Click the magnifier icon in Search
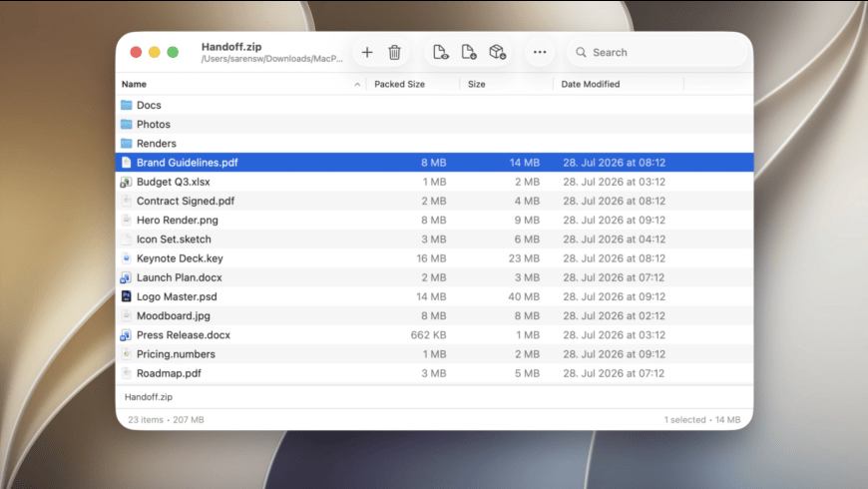The height and width of the screenshot is (489, 868). [581, 52]
